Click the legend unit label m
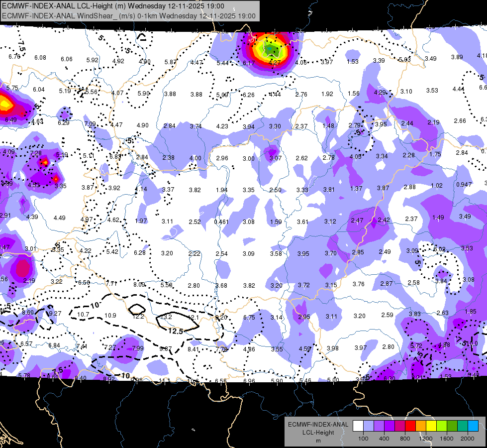 [318, 441]
